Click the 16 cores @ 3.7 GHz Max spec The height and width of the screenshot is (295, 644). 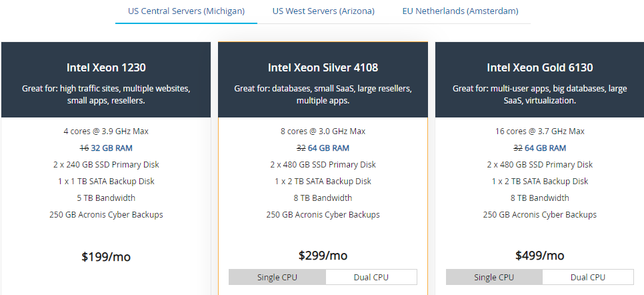(x=540, y=131)
